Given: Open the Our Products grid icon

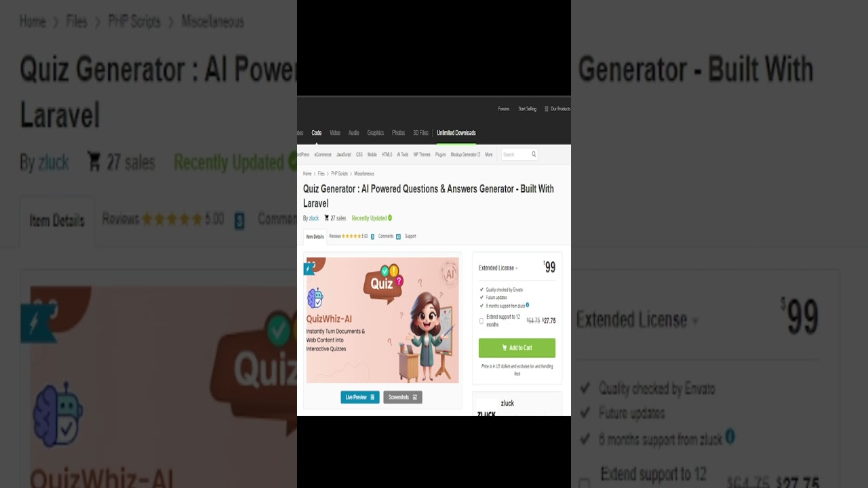Looking at the screenshot, I should tap(547, 108).
